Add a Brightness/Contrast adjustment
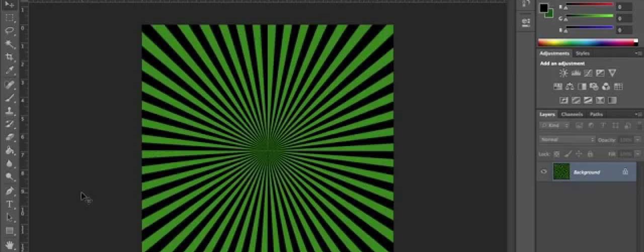This screenshot has height=252, width=644. pyautogui.click(x=563, y=73)
